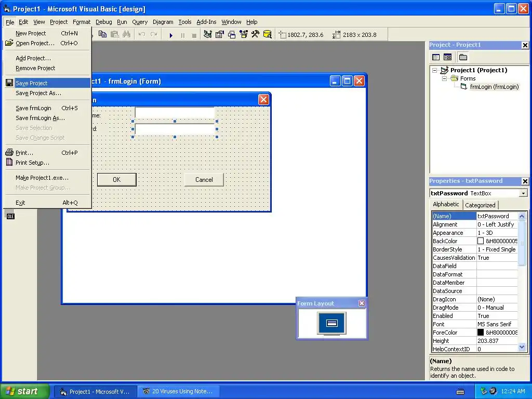Close the Project explorer panel
Viewport: 532px width, 399px height.
click(x=525, y=45)
